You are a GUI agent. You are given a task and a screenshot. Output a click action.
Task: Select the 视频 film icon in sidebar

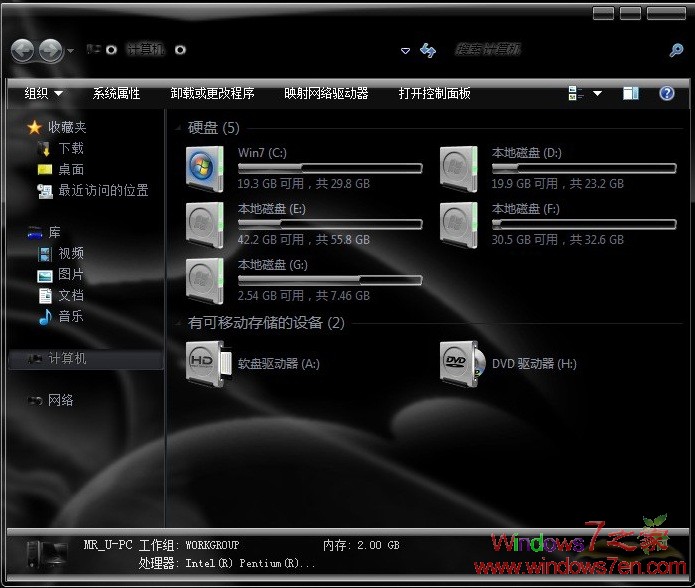point(45,254)
